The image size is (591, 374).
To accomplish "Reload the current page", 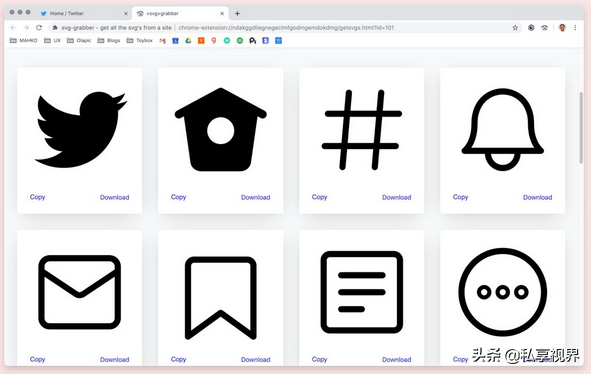I will click(39, 28).
